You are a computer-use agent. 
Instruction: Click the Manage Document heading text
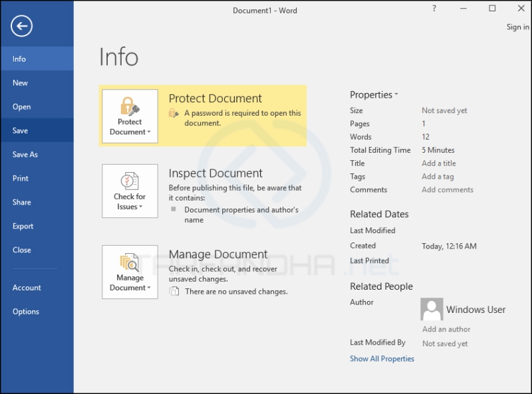pyautogui.click(x=218, y=254)
